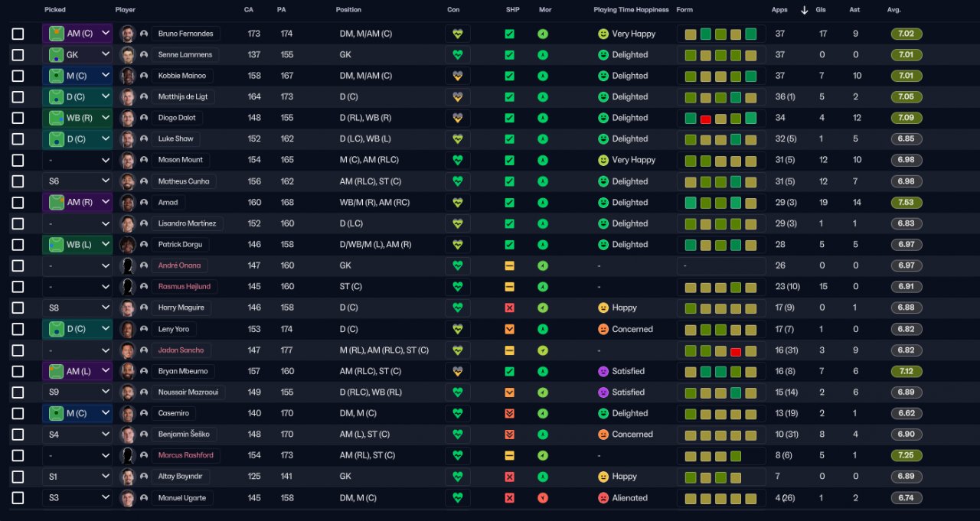Open Marcus Rashford player name link
This screenshot has width=980, height=521.
point(186,455)
